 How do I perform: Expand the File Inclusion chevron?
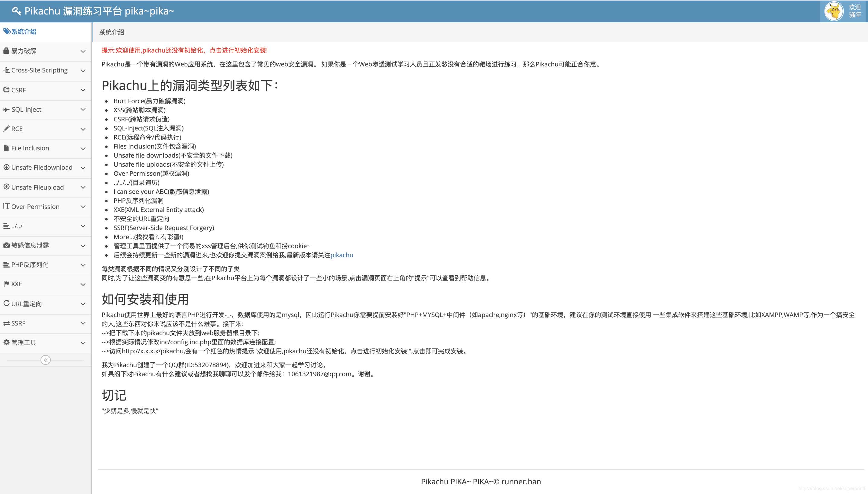pos(83,148)
